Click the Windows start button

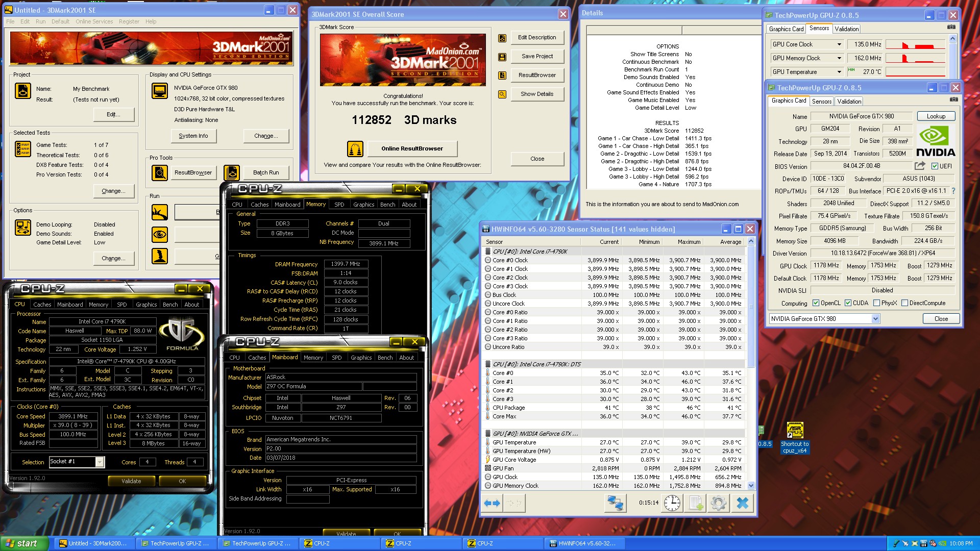[24, 544]
